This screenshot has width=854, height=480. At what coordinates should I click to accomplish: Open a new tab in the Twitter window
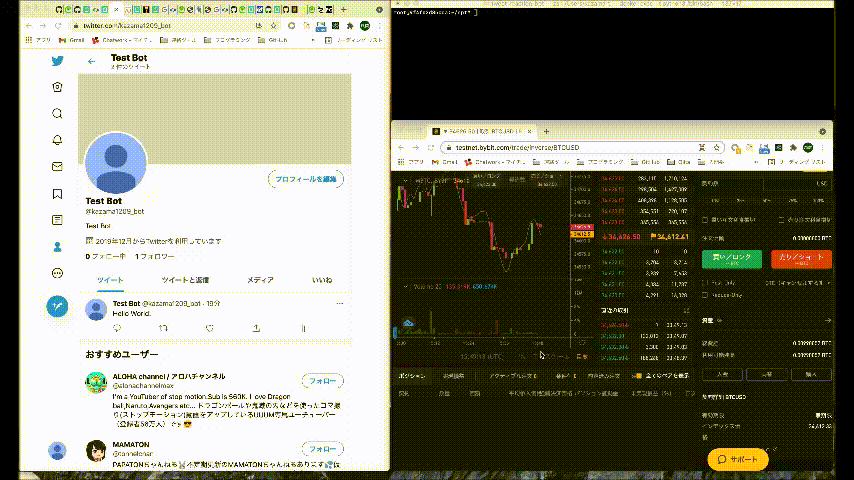343,9
